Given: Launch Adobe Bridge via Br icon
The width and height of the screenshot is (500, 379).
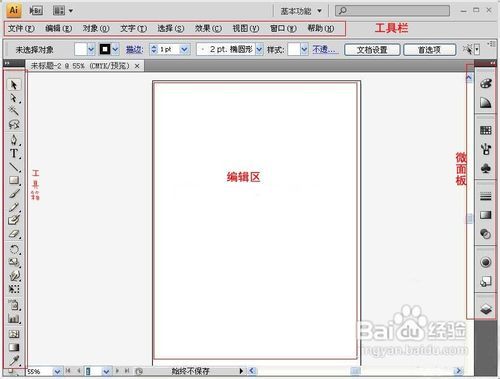Looking at the screenshot, I should tap(36, 11).
